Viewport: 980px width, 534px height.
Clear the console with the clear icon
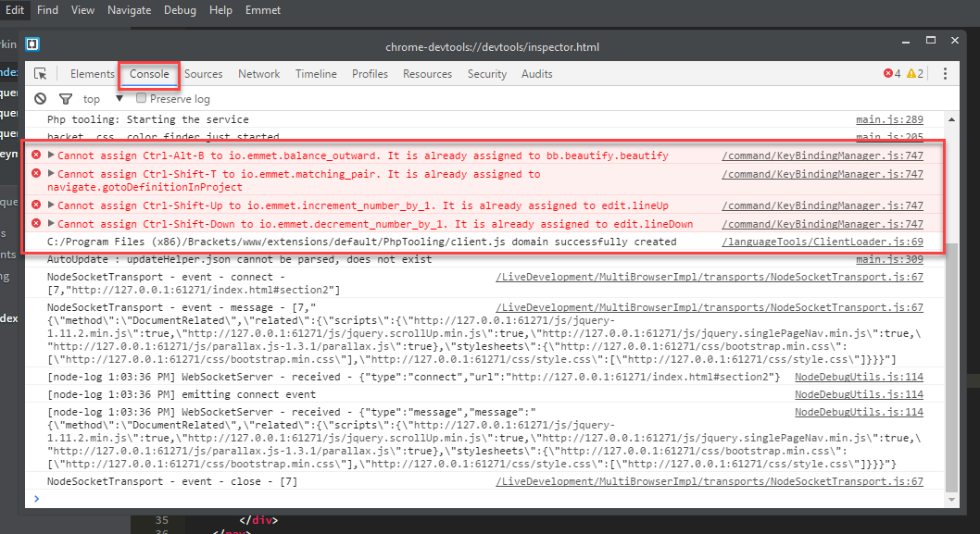(x=40, y=98)
